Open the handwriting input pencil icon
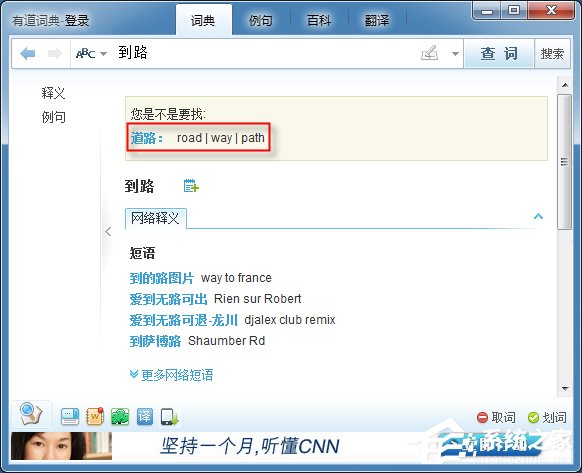Screen dimensions: 582x473 (x=429, y=53)
